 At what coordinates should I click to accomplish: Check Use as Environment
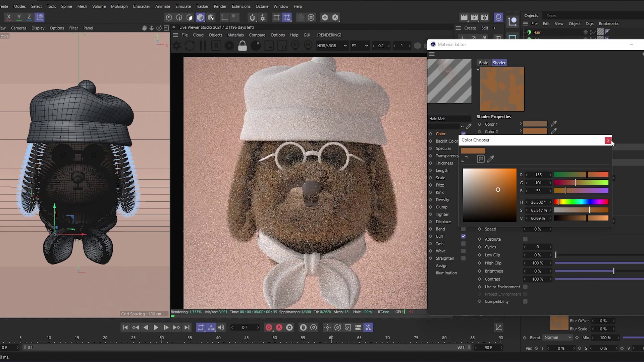[525, 287]
